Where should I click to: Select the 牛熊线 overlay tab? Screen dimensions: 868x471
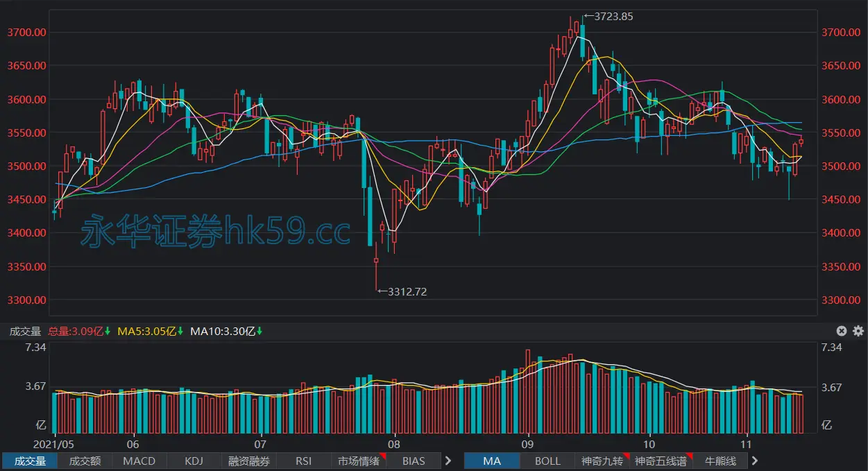point(720,461)
